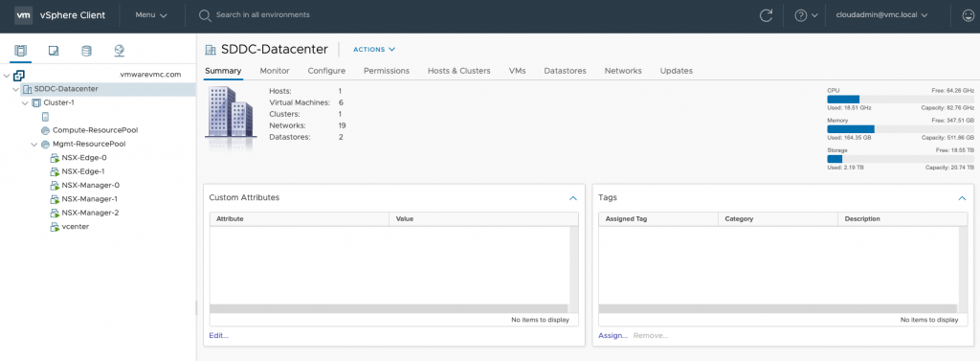Click the search magnifier icon
The height and width of the screenshot is (361, 980).
tap(205, 15)
